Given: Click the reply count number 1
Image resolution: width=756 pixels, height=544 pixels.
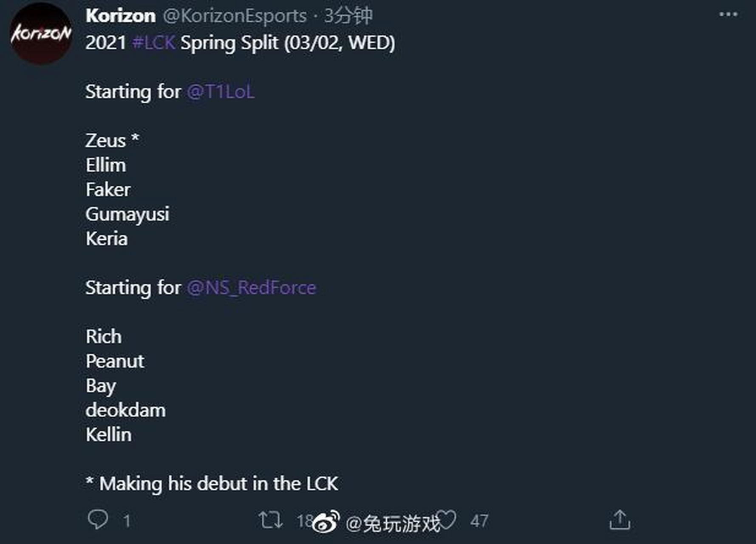Looking at the screenshot, I should (x=126, y=521).
